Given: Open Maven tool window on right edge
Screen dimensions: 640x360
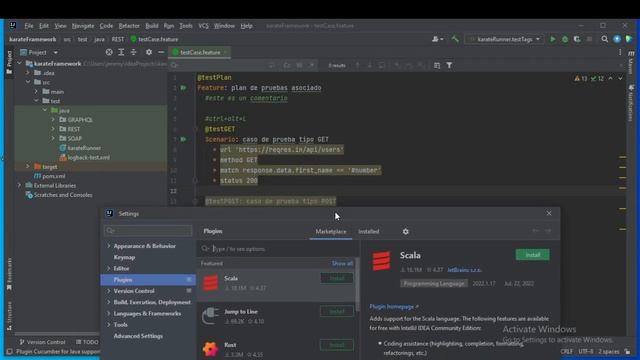Looking at the screenshot, I should point(631,61).
